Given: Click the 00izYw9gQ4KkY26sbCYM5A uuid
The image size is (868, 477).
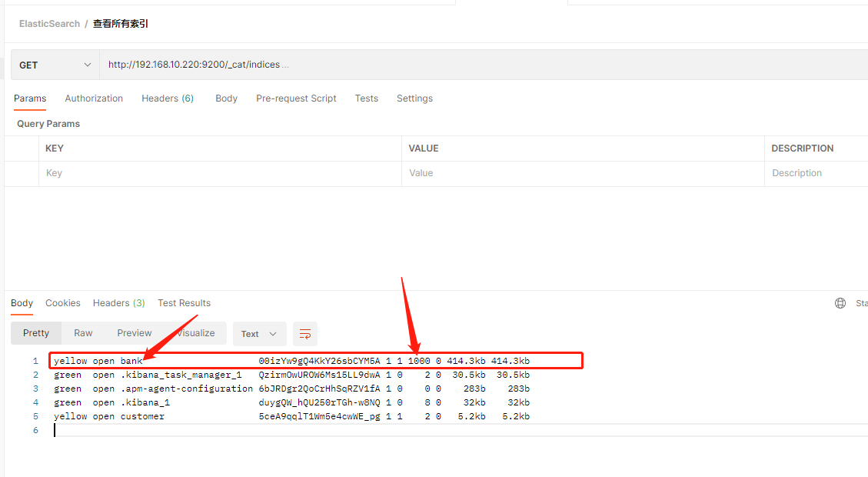Looking at the screenshot, I should pyautogui.click(x=319, y=362).
